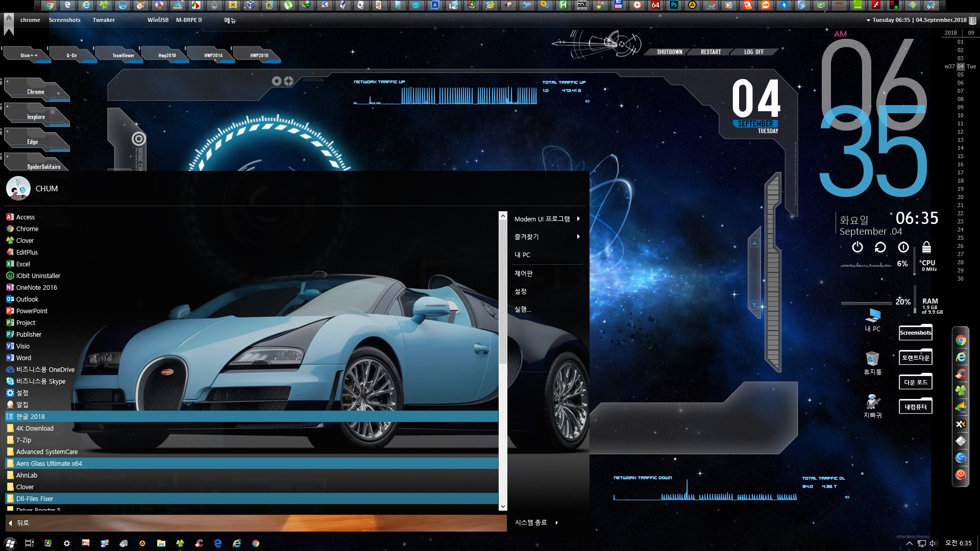
Task: Click 뒤로 back button in start menu
Action: [x=255, y=523]
